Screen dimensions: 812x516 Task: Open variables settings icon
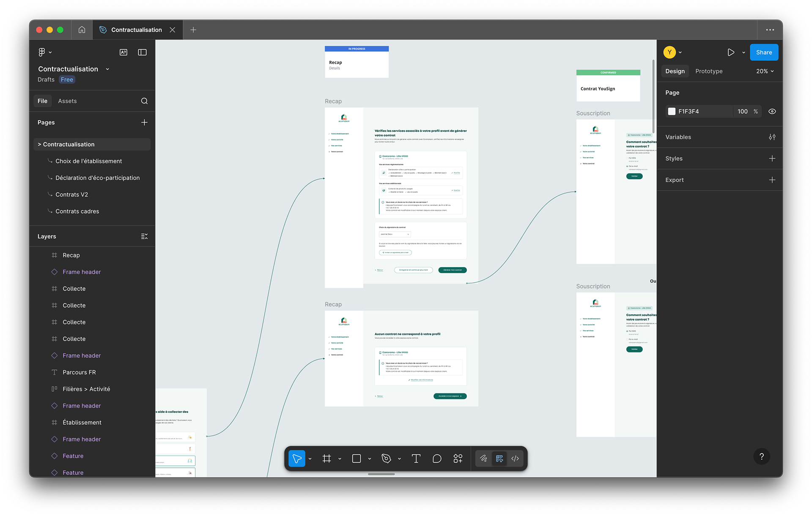click(772, 137)
